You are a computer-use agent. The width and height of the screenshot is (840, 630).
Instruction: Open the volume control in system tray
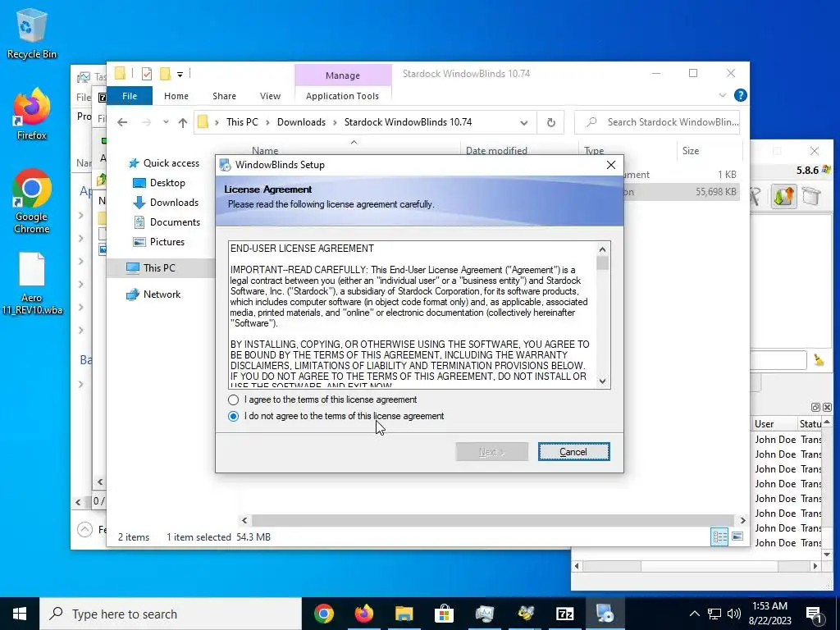[x=734, y=614]
